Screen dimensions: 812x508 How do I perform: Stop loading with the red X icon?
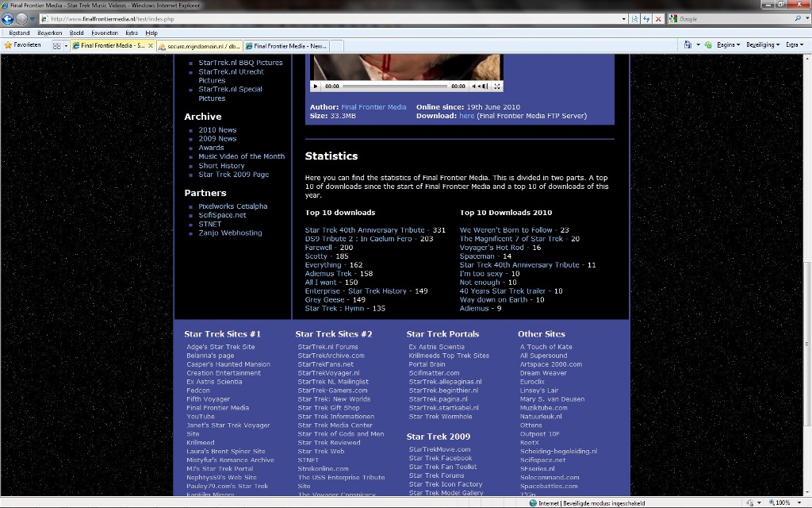coord(658,19)
